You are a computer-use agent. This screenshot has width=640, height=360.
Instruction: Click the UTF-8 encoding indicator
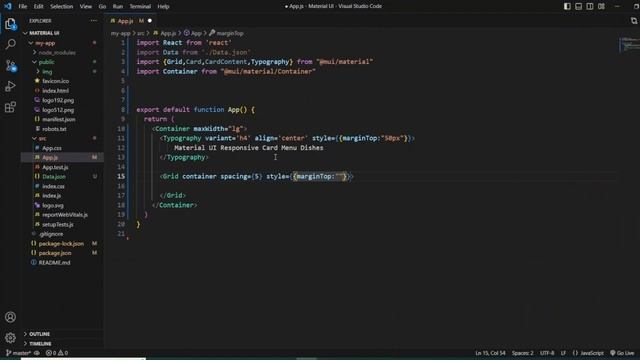pos(547,353)
